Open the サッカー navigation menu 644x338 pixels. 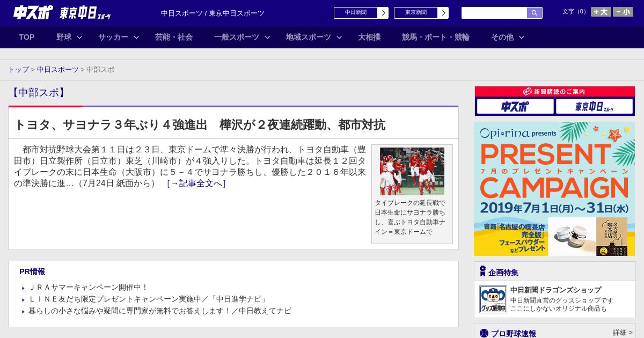(x=113, y=37)
